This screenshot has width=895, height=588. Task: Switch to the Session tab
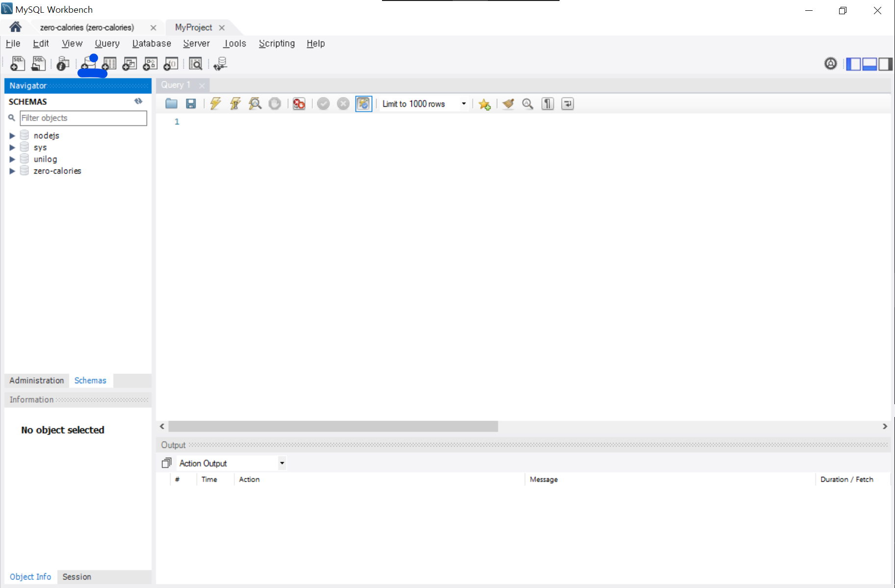coord(77,577)
